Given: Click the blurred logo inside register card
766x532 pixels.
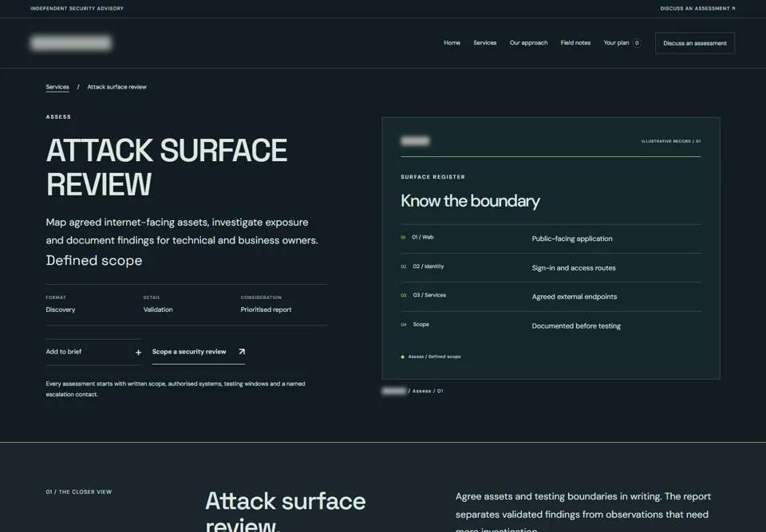Looking at the screenshot, I should [415, 141].
